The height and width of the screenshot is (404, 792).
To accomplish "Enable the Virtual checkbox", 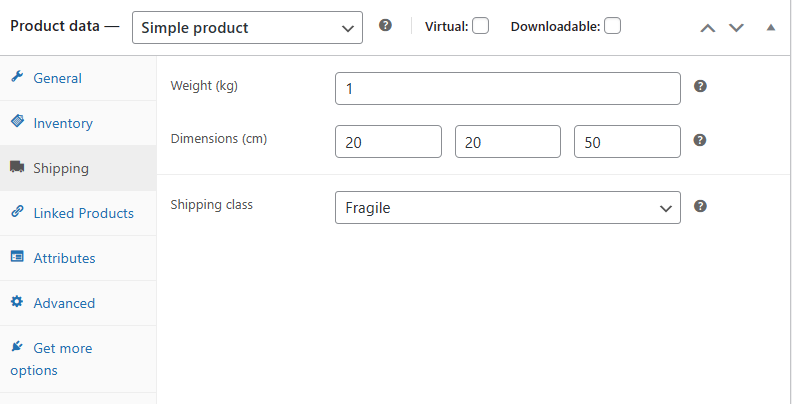I will click(480, 26).
